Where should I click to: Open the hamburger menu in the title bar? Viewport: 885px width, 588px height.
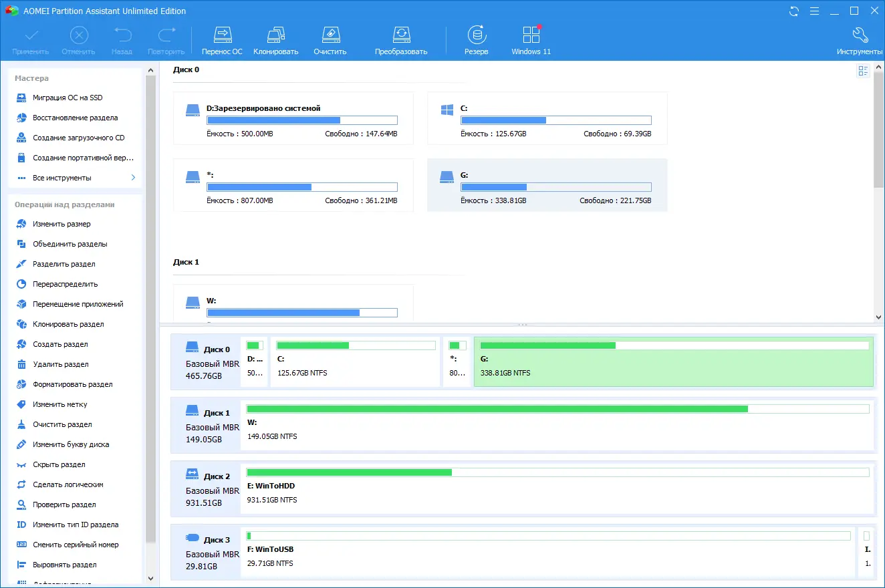pyautogui.click(x=814, y=11)
